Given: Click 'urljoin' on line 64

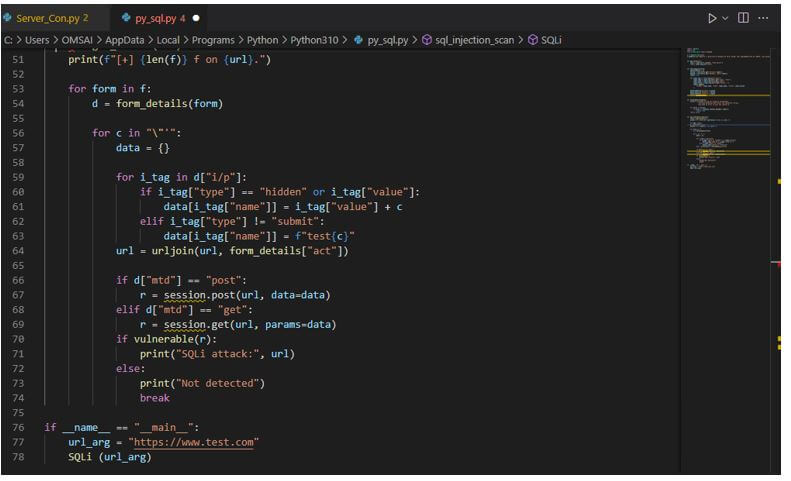Looking at the screenshot, I should 173,251.
